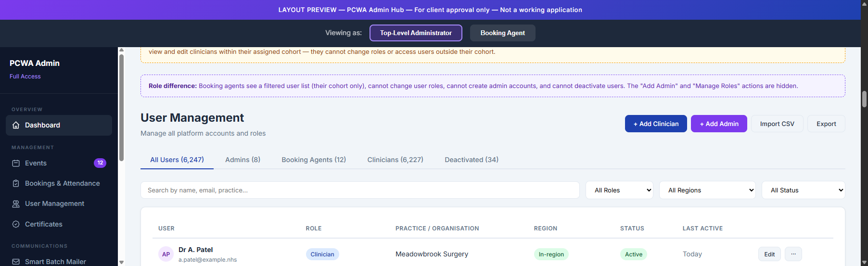Viewport: 868px width, 266px height.
Task: Focus the search by name, email, practice field
Action: click(x=359, y=190)
